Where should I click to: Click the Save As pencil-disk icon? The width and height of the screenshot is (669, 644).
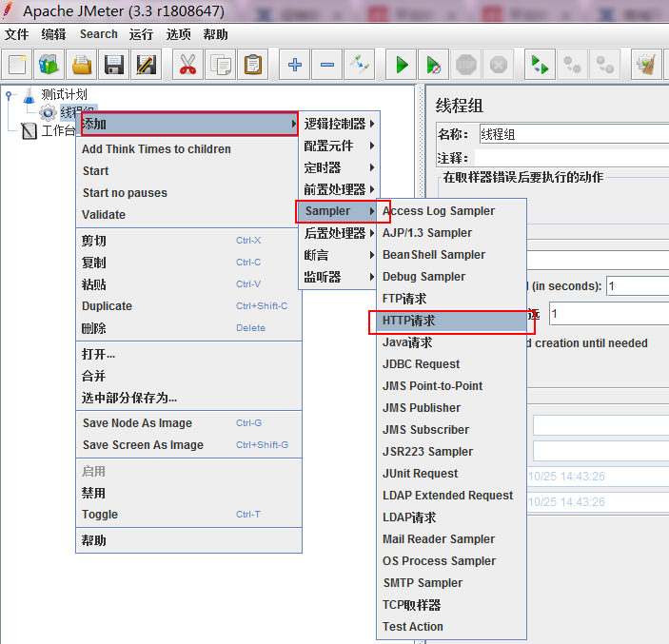point(147,65)
